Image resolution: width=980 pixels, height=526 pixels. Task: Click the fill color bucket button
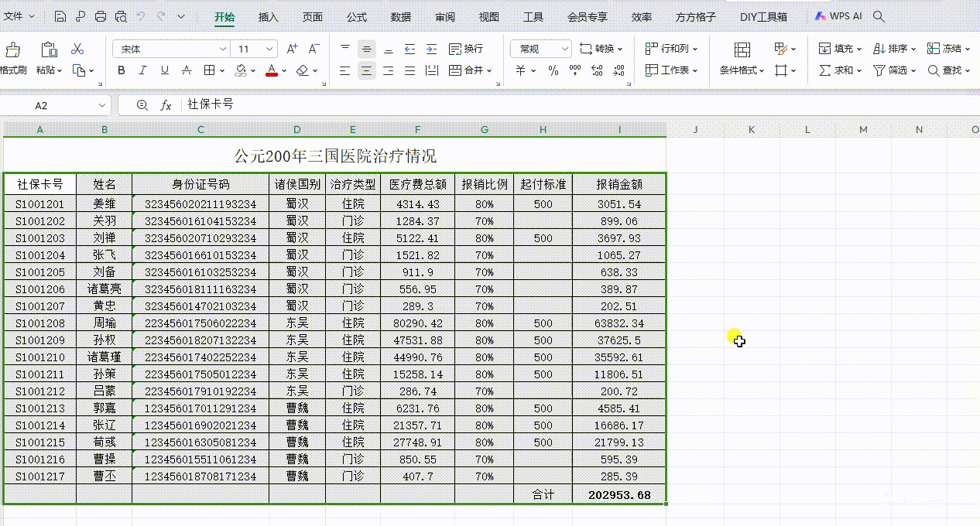click(240, 70)
